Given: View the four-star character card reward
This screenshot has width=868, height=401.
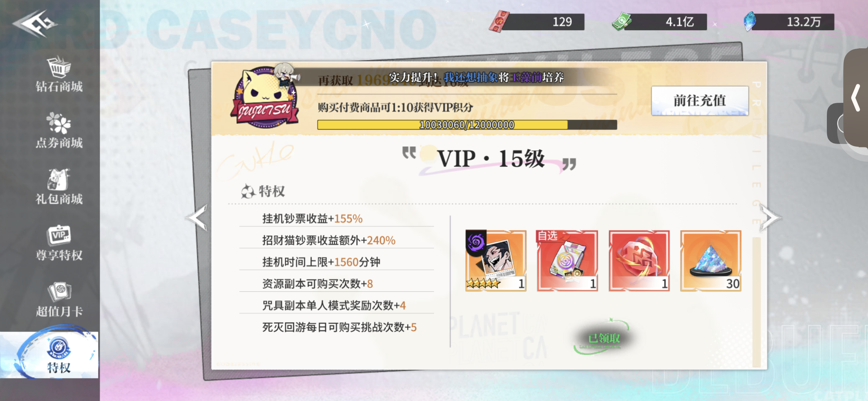Looking at the screenshot, I should (496, 260).
